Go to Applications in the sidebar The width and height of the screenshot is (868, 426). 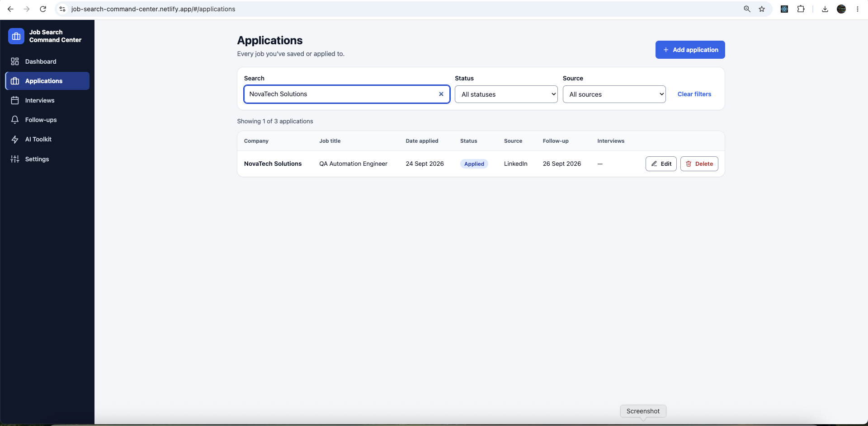point(47,81)
